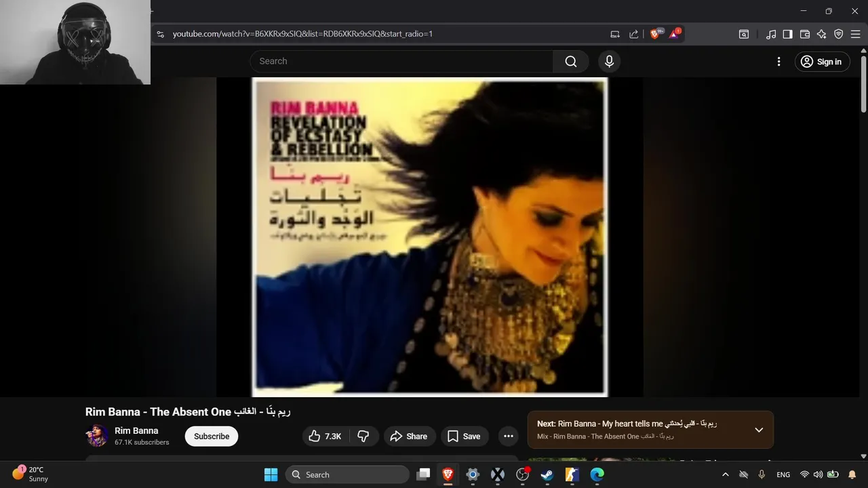Viewport: 868px width, 488px height.
Task: Click the search tabs toolbar icon
Action: coord(744,34)
